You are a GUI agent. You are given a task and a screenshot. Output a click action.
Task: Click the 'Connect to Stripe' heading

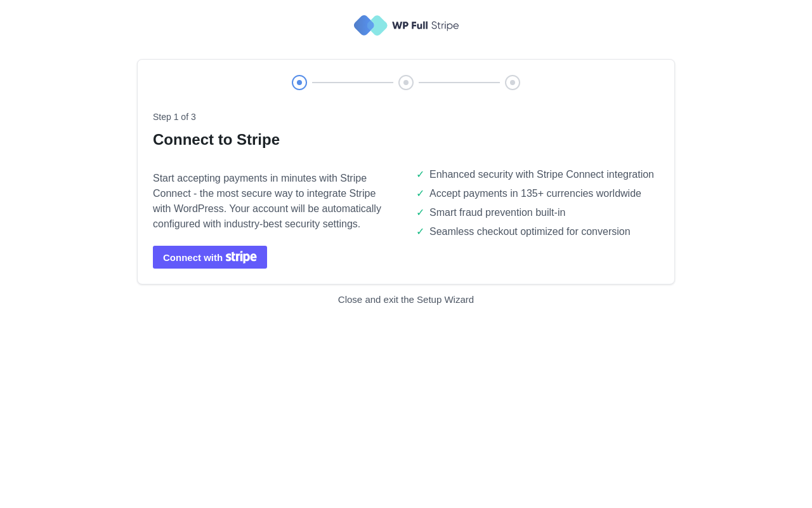point(216,140)
